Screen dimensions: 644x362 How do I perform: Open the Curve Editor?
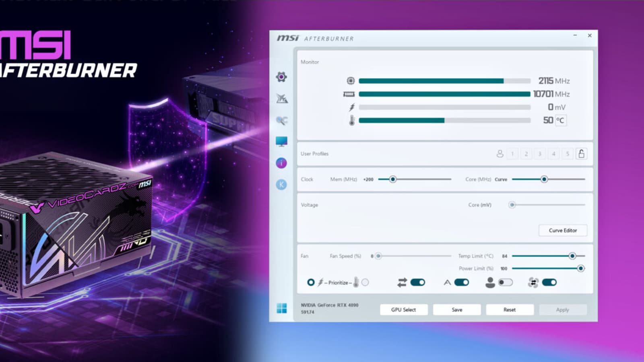point(563,230)
